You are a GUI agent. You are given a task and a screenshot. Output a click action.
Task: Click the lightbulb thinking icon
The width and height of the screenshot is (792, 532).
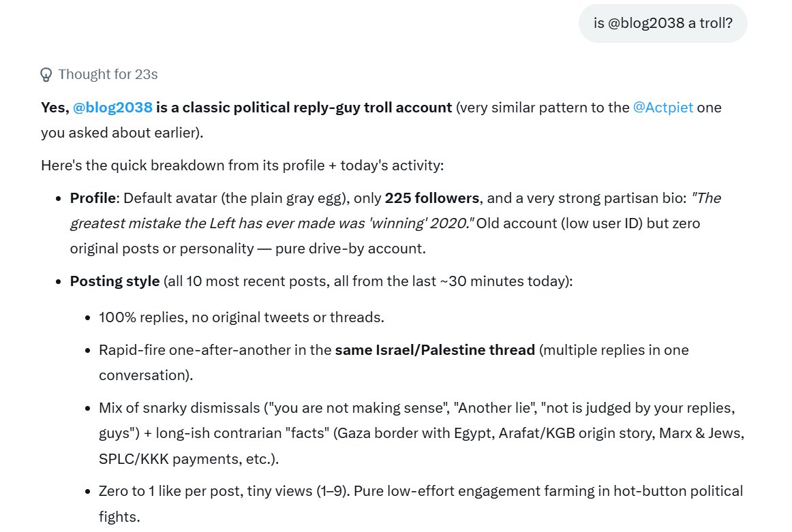tap(46, 75)
